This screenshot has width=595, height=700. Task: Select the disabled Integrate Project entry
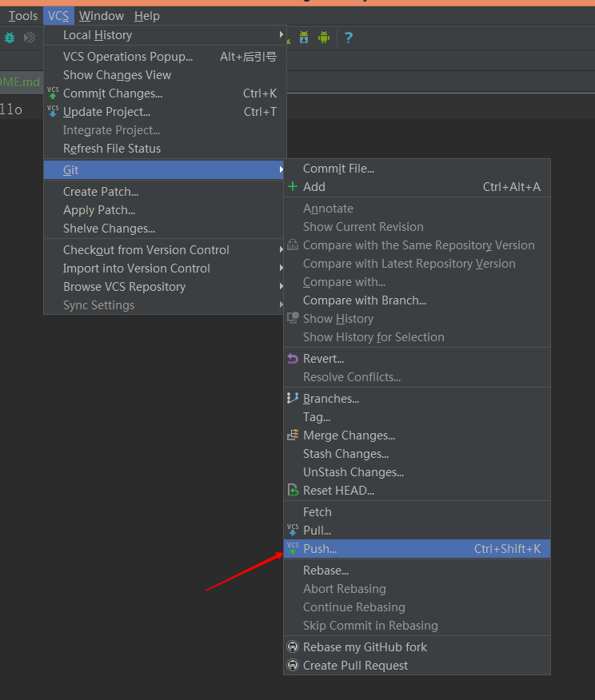click(x=165, y=130)
